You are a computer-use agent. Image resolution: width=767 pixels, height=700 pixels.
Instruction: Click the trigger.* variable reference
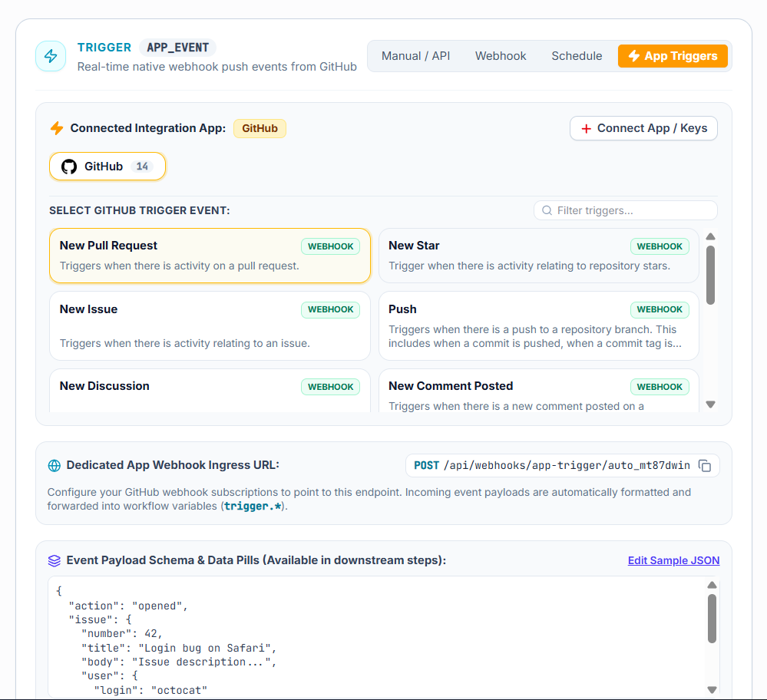(x=253, y=507)
